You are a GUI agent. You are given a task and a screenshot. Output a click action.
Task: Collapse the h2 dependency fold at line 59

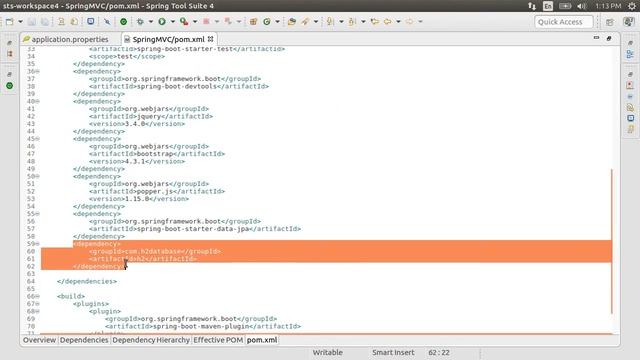[x=38, y=244]
